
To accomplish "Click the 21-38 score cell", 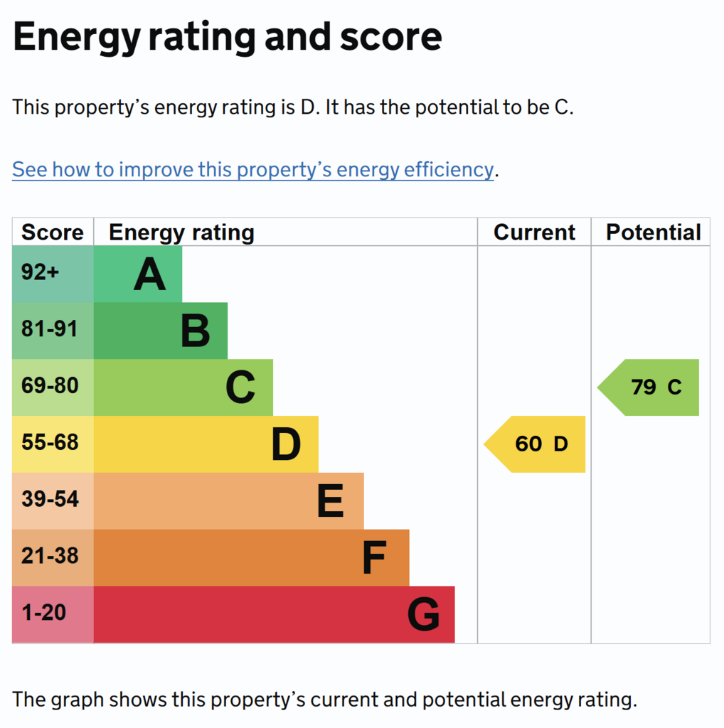I will tap(53, 557).
